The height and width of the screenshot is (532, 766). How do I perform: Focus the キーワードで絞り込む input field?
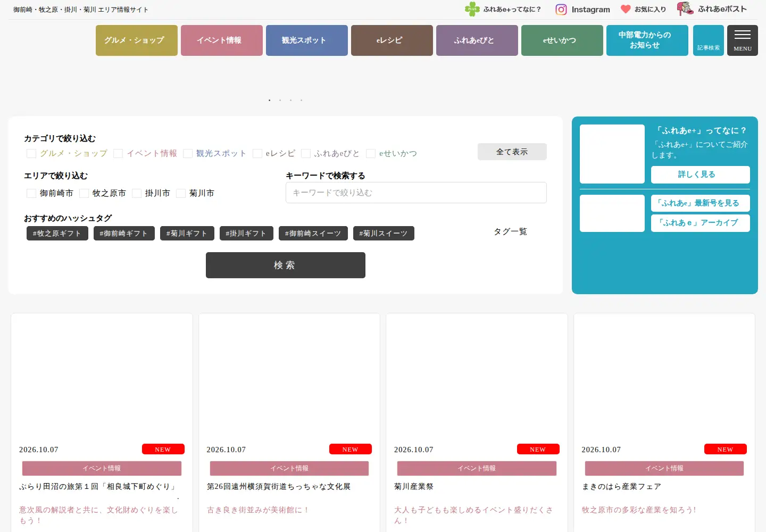(x=416, y=193)
